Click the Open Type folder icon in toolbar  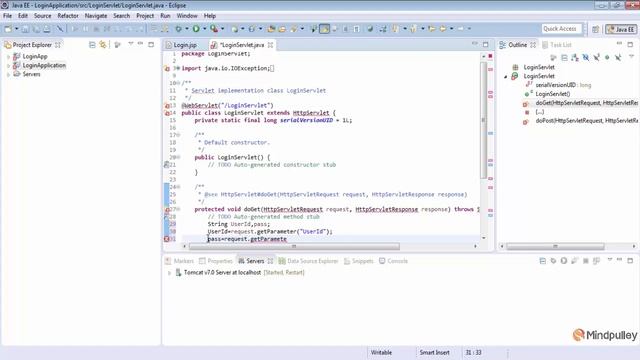[271, 29]
